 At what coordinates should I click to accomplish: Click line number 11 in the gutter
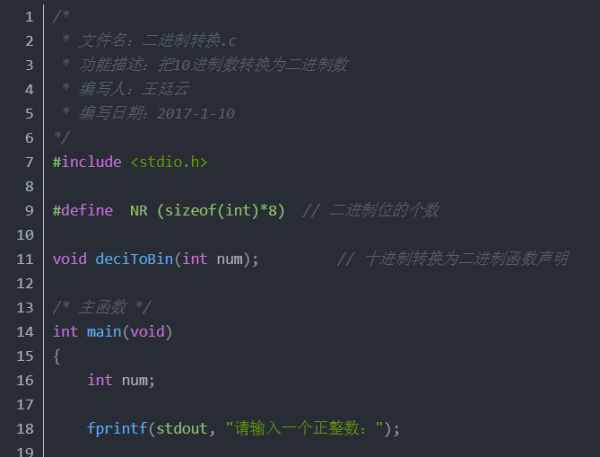tap(25, 260)
